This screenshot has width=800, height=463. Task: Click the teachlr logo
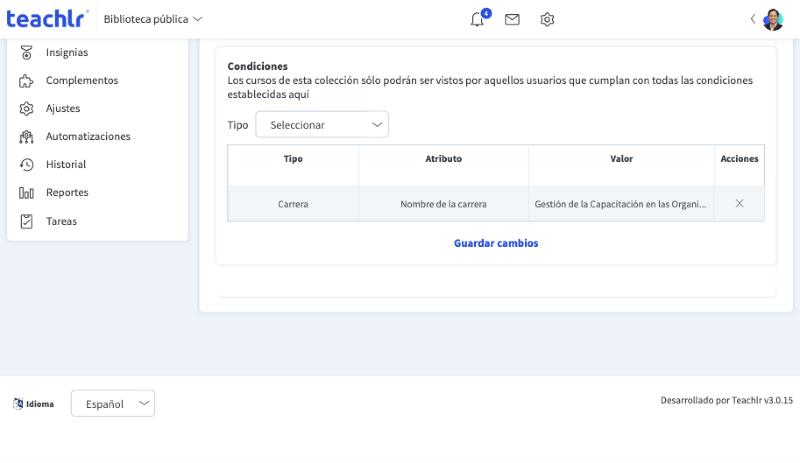47,19
